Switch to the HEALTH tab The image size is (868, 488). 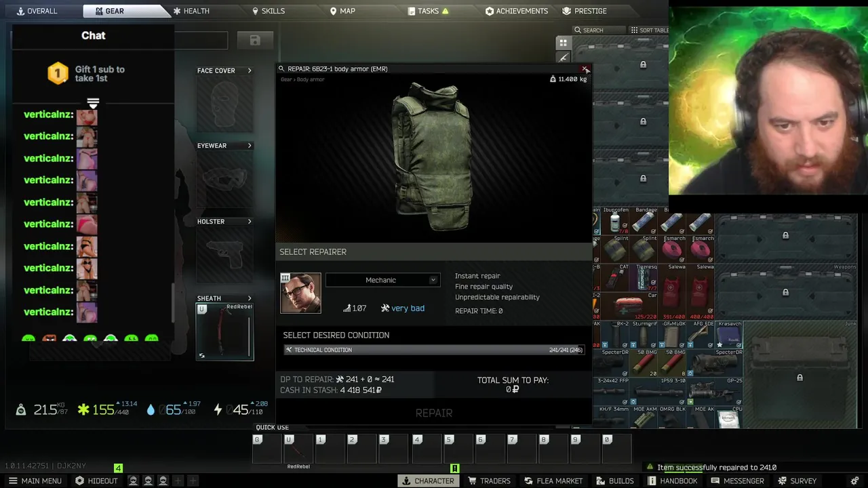click(x=191, y=11)
